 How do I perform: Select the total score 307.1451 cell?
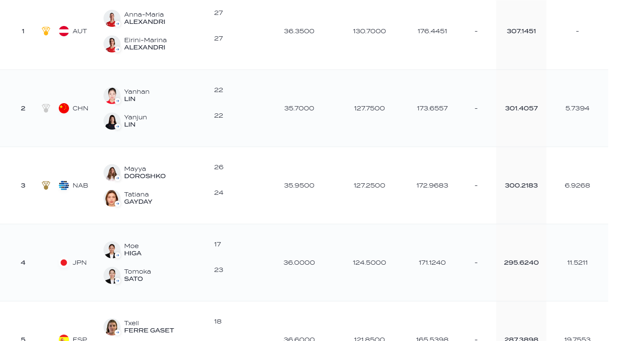click(521, 31)
